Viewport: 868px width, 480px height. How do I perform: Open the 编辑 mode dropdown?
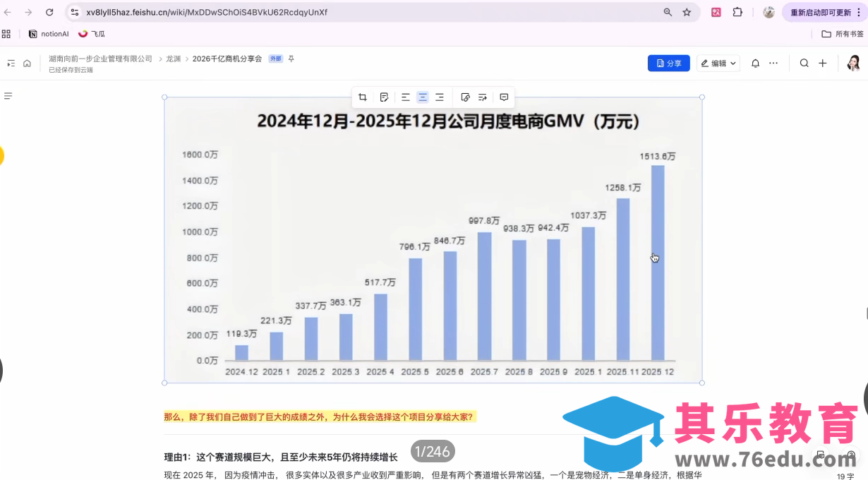tap(717, 63)
